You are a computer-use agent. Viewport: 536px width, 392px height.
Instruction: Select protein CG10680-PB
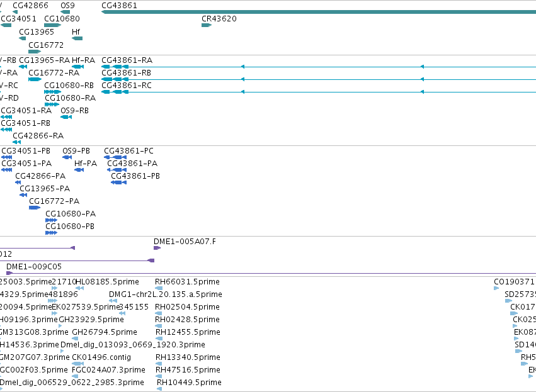point(51,233)
